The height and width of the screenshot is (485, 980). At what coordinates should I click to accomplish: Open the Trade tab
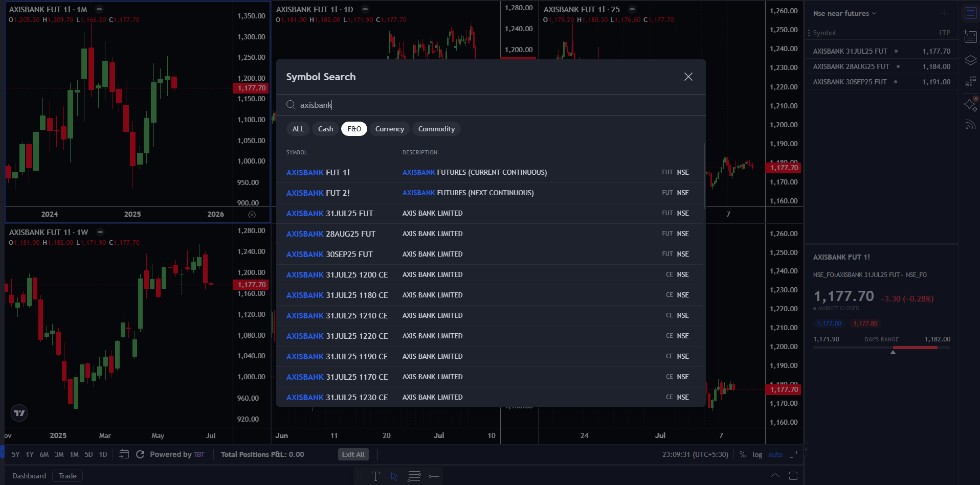[x=68, y=476]
